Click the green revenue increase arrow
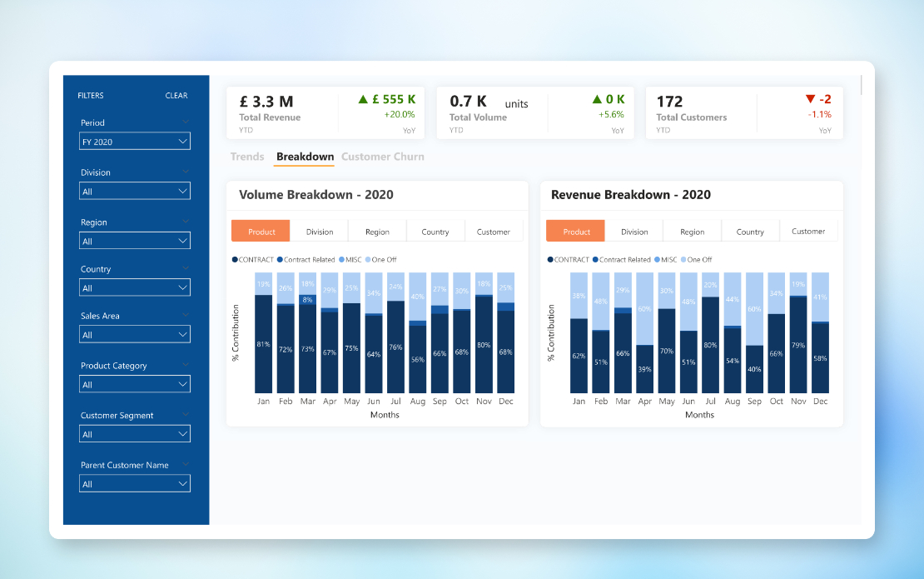 [363, 99]
